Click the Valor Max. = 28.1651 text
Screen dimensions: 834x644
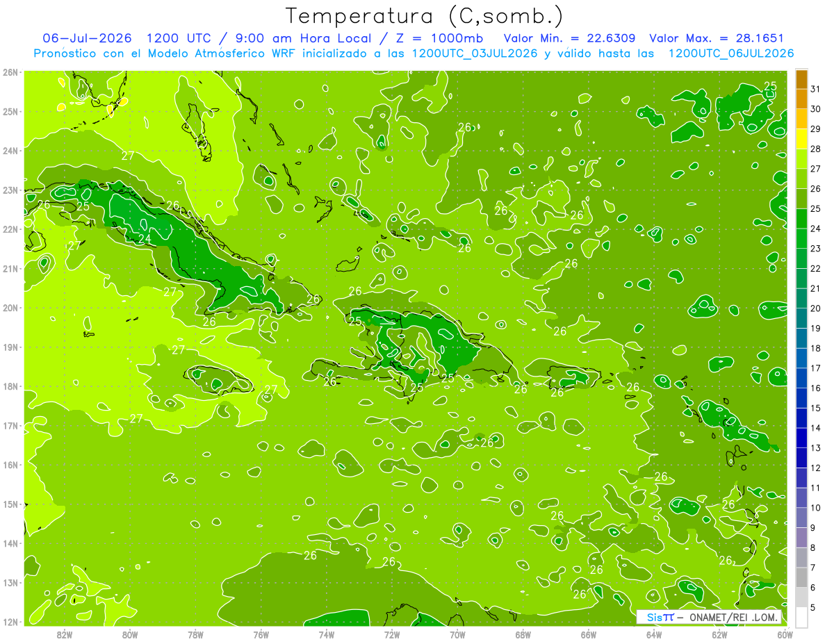pyautogui.click(x=716, y=38)
